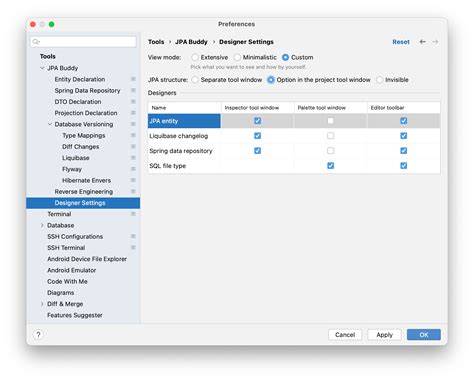Open the Reverse Engineering settings page

point(84,192)
